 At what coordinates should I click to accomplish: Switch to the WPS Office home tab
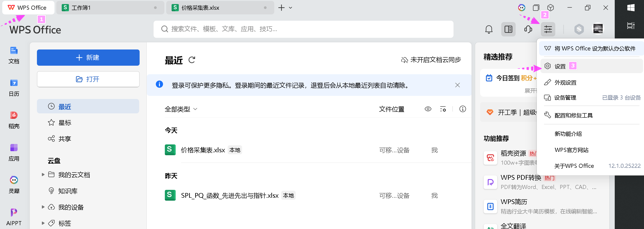click(x=28, y=8)
